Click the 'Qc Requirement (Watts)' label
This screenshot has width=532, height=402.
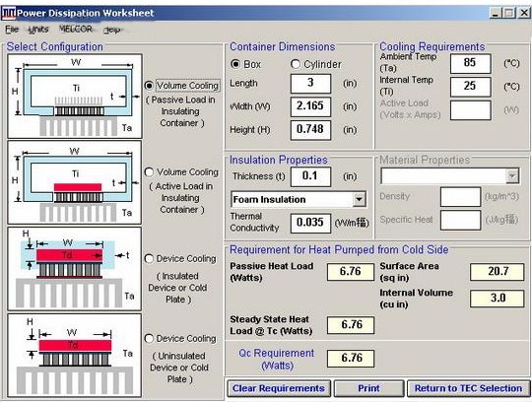(x=277, y=360)
